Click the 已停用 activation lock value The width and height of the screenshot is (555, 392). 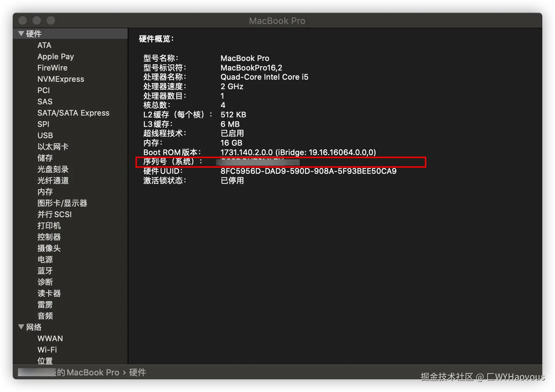pyautogui.click(x=232, y=180)
